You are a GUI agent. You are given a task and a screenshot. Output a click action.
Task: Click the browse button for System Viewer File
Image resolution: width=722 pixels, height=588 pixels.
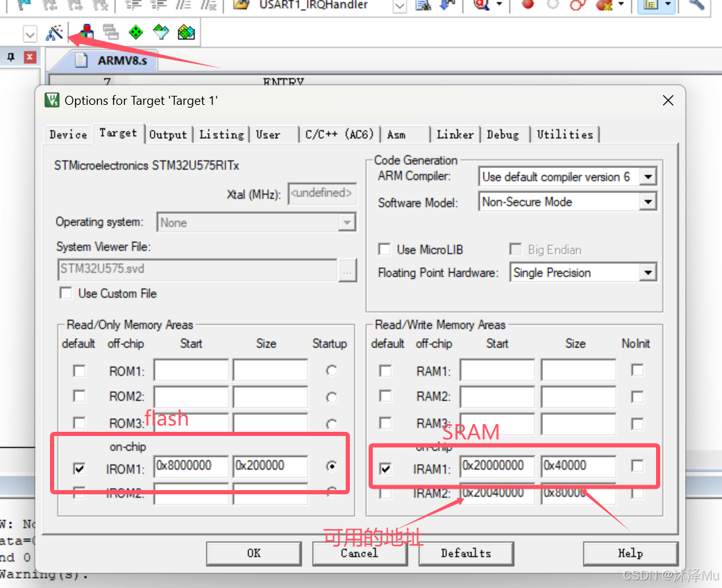[347, 270]
